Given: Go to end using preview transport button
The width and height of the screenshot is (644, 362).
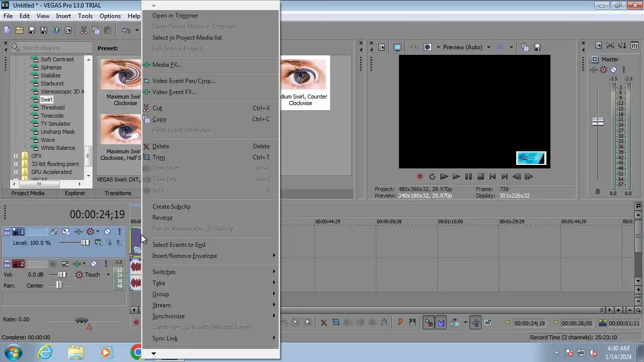Looking at the screenshot, I should [505, 176].
